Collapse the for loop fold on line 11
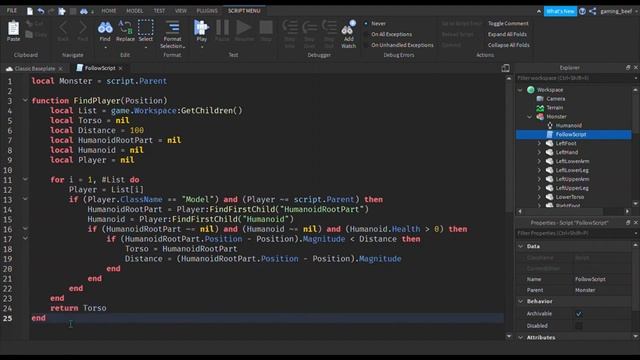 [x=25, y=179]
